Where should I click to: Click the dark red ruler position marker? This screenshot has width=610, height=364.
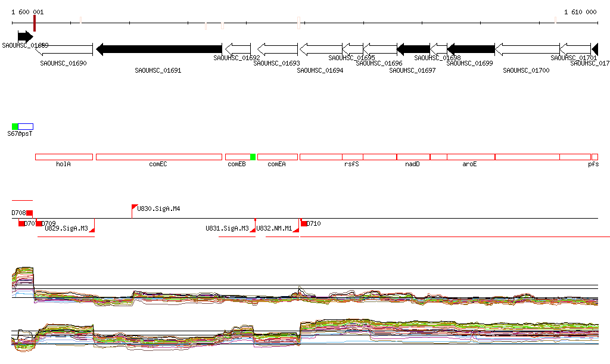tap(35, 23)
